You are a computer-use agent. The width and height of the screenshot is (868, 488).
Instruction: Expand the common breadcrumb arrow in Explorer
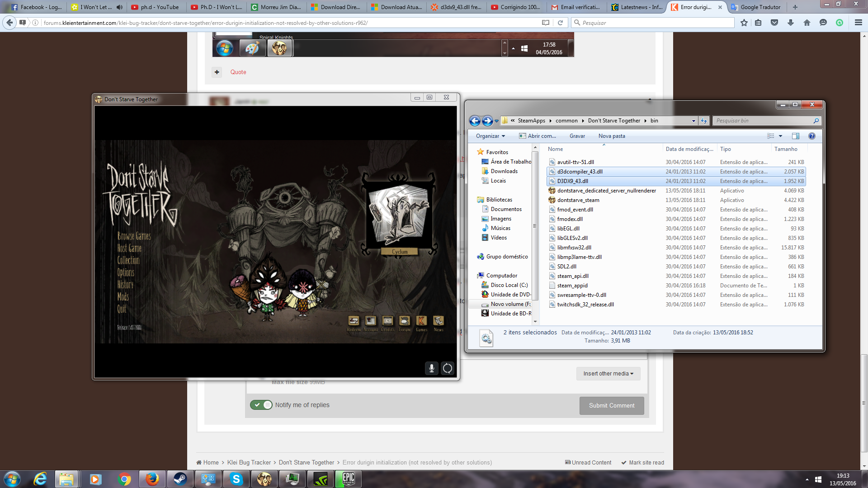click(x=583, y=121)
